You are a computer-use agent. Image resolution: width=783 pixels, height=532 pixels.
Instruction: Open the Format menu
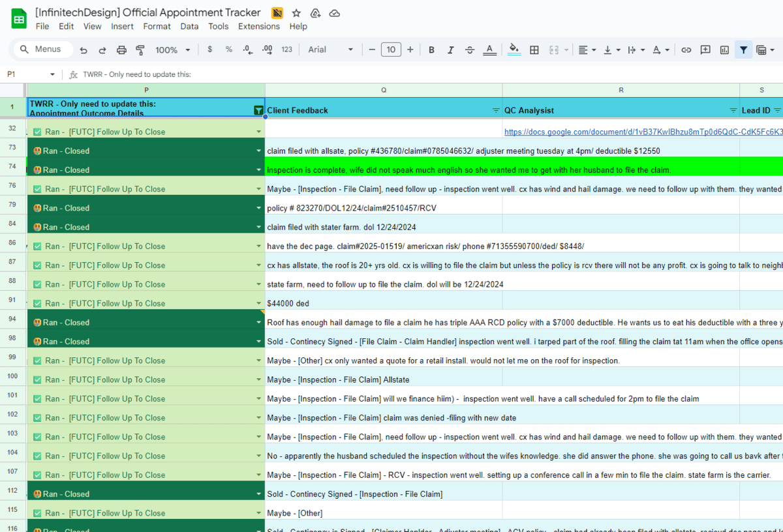(x=157, y=27)
